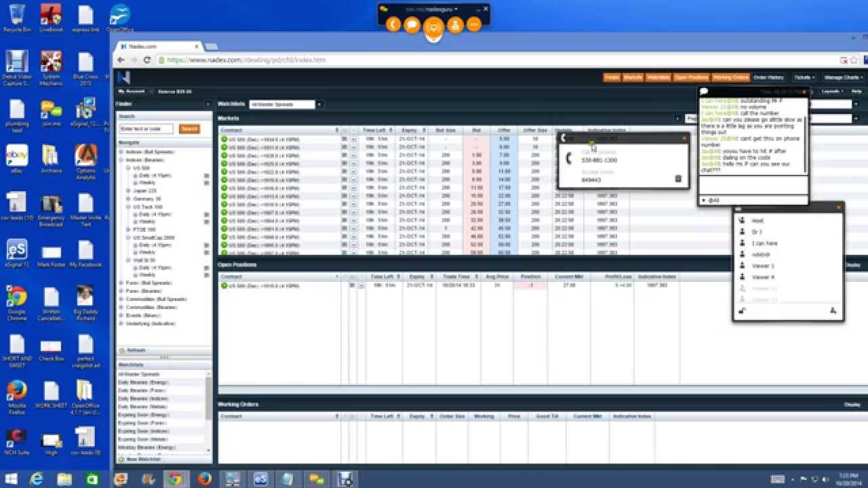The height and width of the screenshot is (488, 868).
Task: Click the green icon of first Markets row
Action: coord(224,139)
